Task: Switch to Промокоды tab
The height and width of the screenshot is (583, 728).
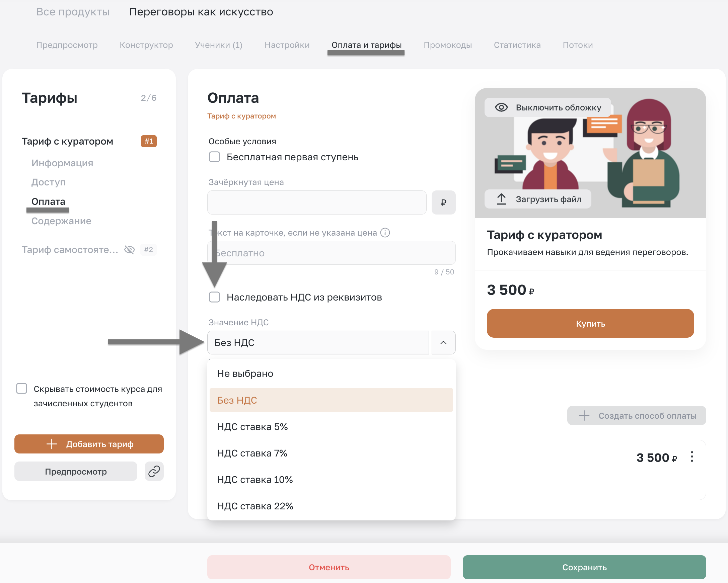Action: [x=447, y=45]
